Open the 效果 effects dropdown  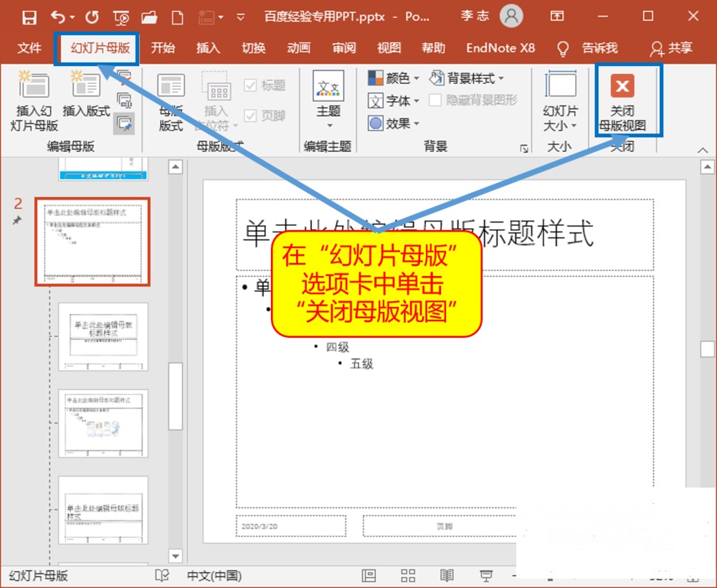394,123
